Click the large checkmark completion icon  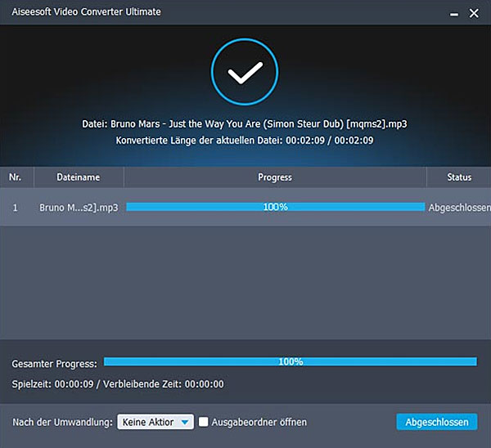244,74
